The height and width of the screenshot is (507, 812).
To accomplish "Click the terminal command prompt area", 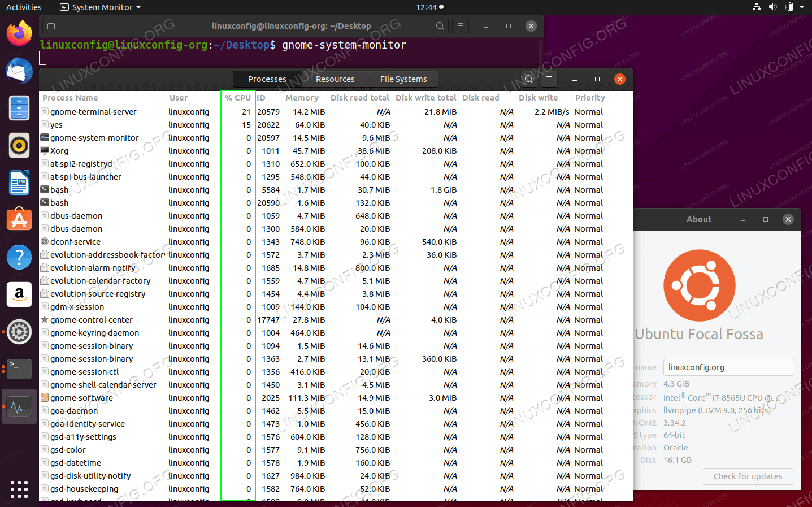I will (x=290, y=53).
